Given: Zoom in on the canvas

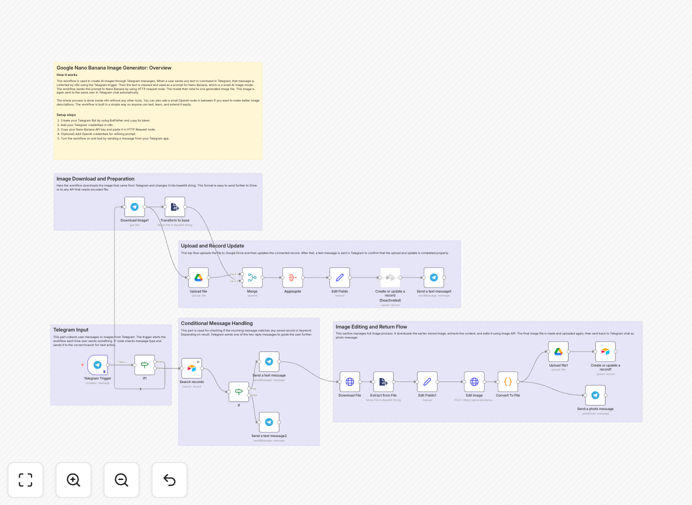Looking at the screenshot, I should tap(73, 480).
